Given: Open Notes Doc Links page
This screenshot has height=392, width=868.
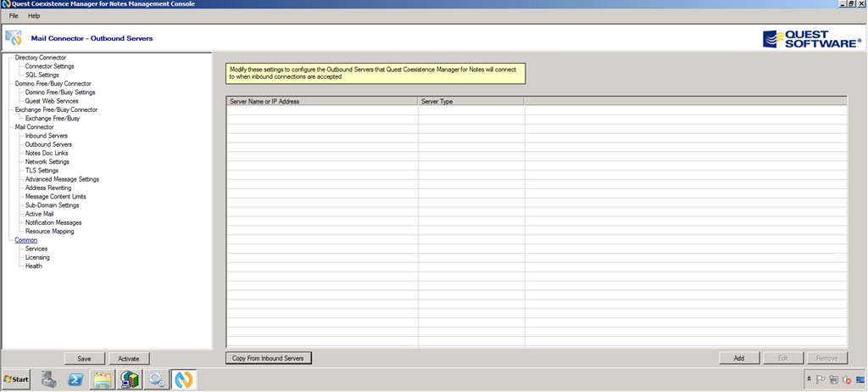Looking at the screenshot, I should click(x=47, y=153).
